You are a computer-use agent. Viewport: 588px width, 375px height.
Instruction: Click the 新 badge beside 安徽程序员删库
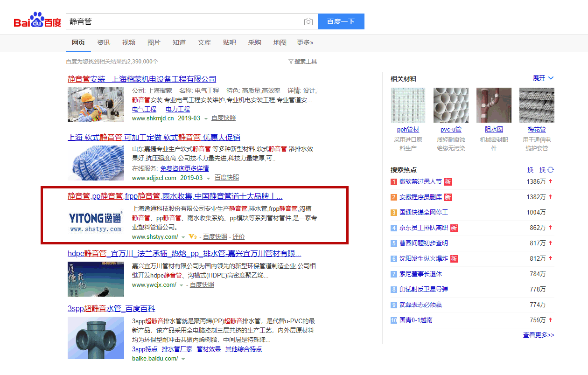448,197
